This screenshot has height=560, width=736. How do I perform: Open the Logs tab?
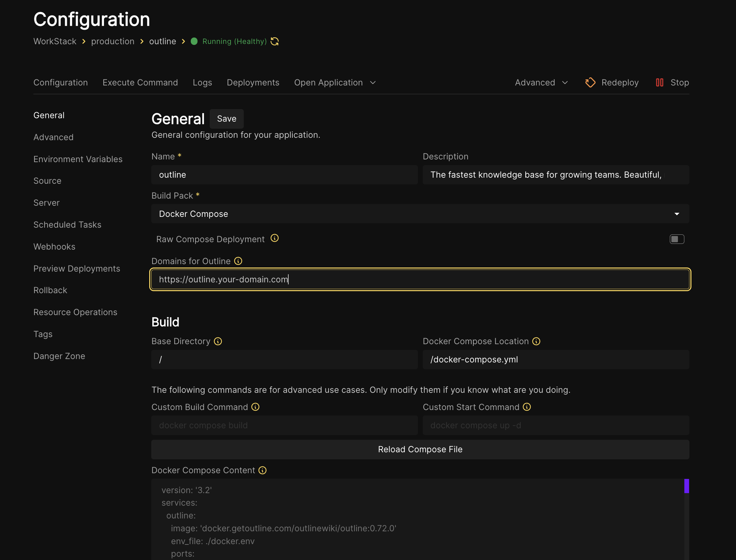pyautogui.click(x=202, y=83)
